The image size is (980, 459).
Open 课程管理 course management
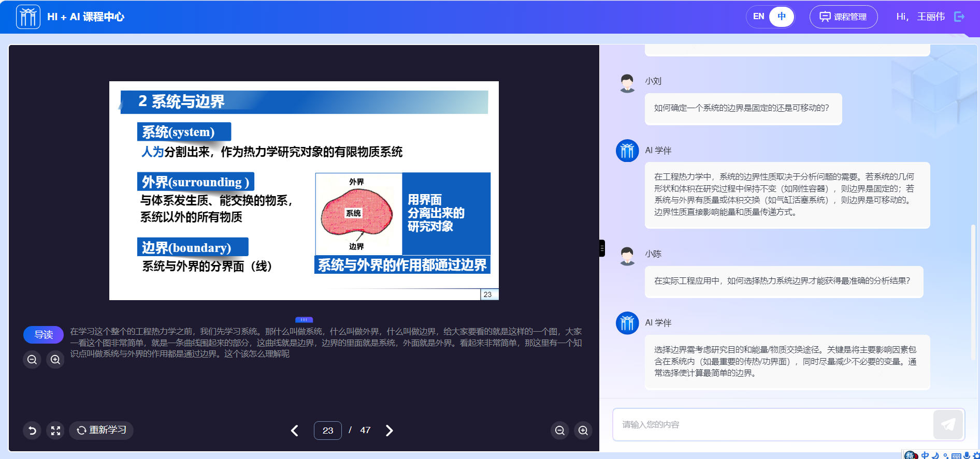point(843,17)
